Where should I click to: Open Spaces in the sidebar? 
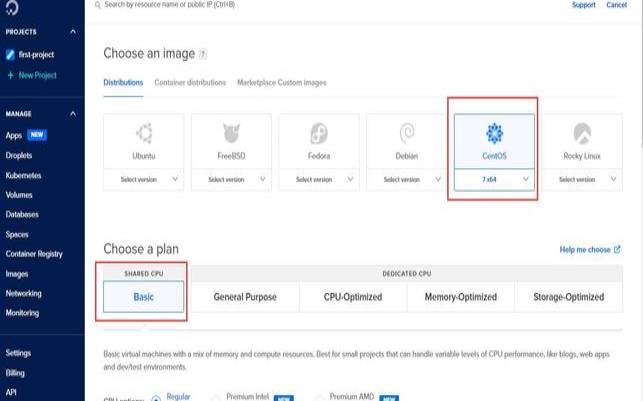(x=17, y=235)
